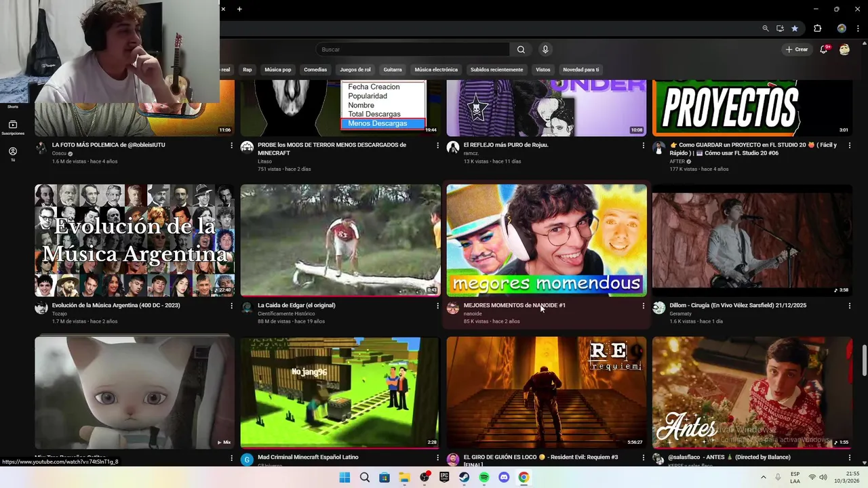Click the YouTube search magnifier button
This screenshot has width=868, height=488.
[521, 49]
